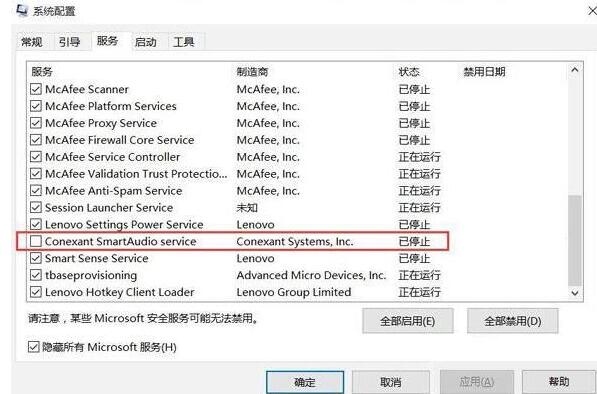The height and width of the screenshot is (394, 597).
Task: Select McAfee Anti-Spam Service row name
Action: click(113, 190)
